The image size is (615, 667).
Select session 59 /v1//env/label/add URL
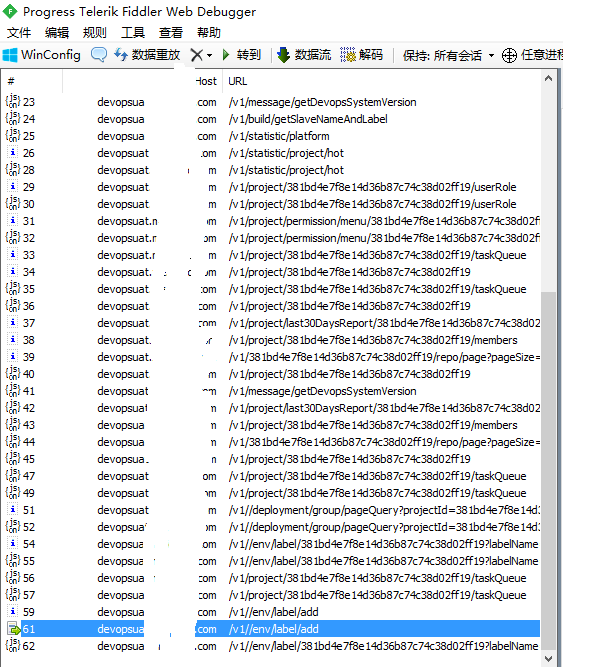coord(273,612)
